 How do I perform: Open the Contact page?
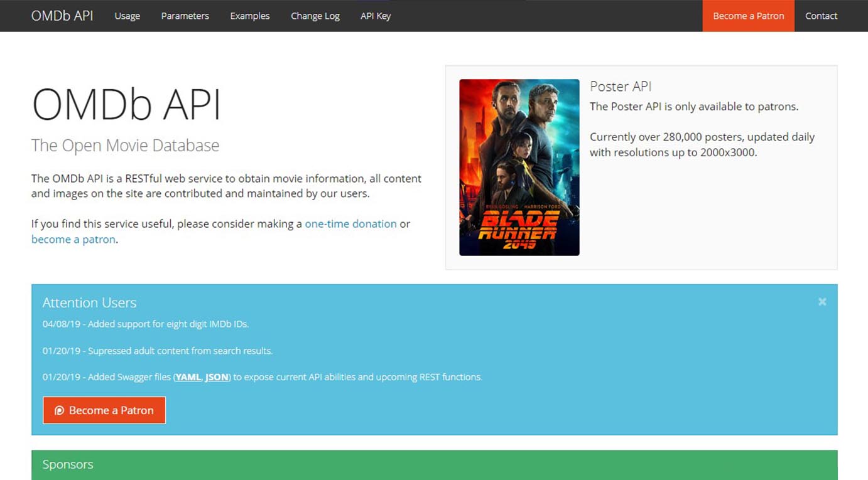point(821,16)
